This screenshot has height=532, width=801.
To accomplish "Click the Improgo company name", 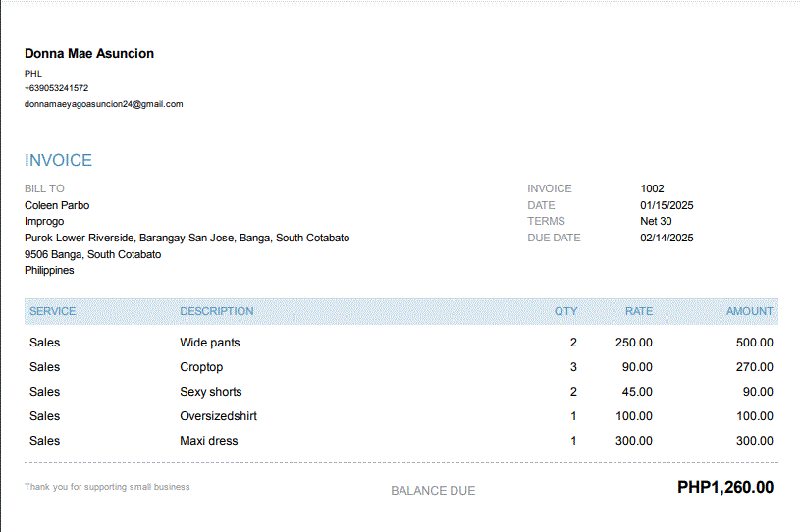I will (44, 222).
